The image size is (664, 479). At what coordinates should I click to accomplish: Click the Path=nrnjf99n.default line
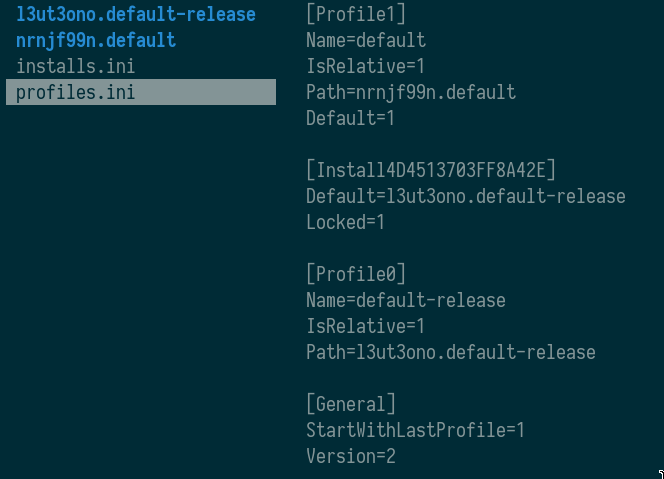tap(411, 93)
